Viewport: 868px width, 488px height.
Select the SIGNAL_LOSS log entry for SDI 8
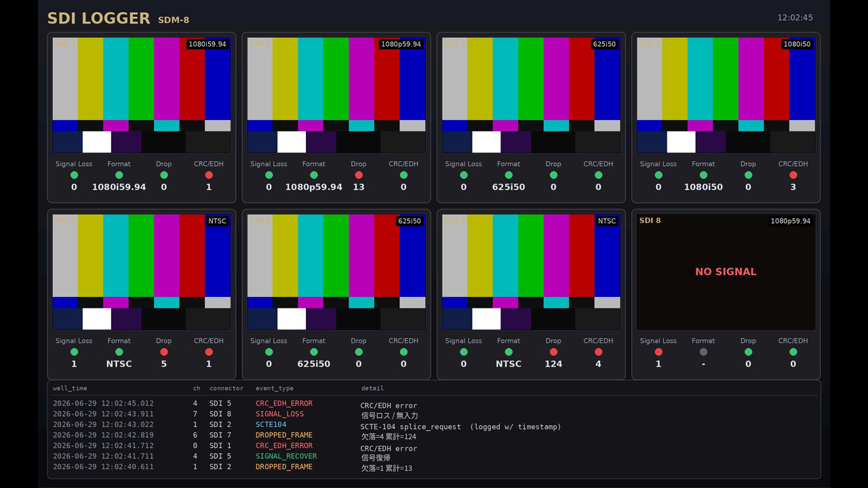434,414
